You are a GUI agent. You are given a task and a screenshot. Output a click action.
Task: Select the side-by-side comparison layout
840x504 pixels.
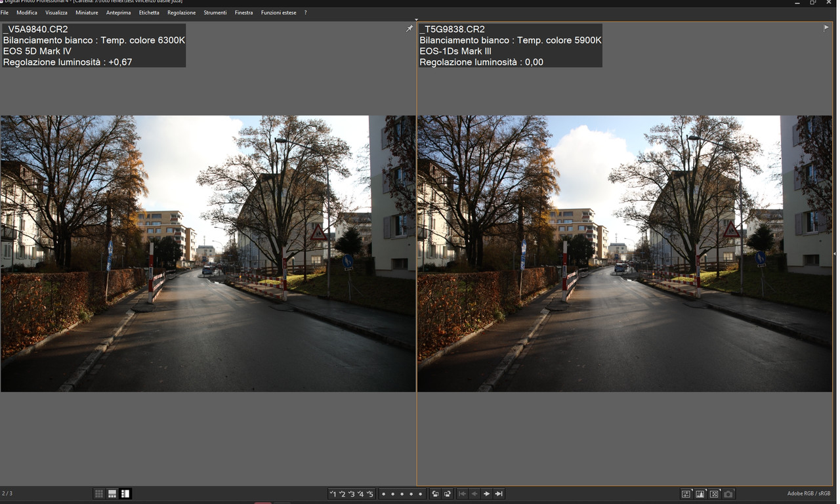pos(125,493)
